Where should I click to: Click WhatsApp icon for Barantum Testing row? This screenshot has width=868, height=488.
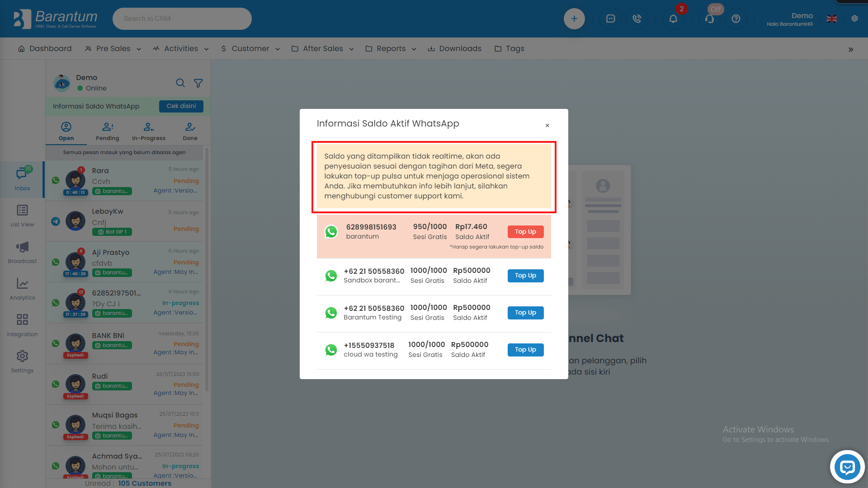coord(331,313)
